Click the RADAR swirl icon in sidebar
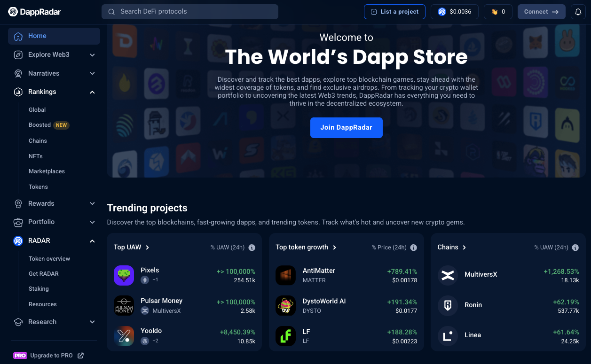The width and height of the screenshot is (591, 364). tap(18, 241)
